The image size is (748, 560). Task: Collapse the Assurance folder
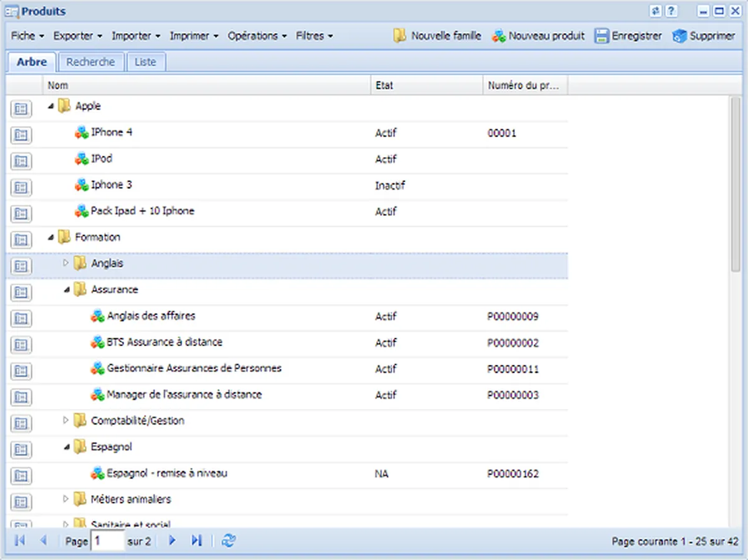coord(66,289)
